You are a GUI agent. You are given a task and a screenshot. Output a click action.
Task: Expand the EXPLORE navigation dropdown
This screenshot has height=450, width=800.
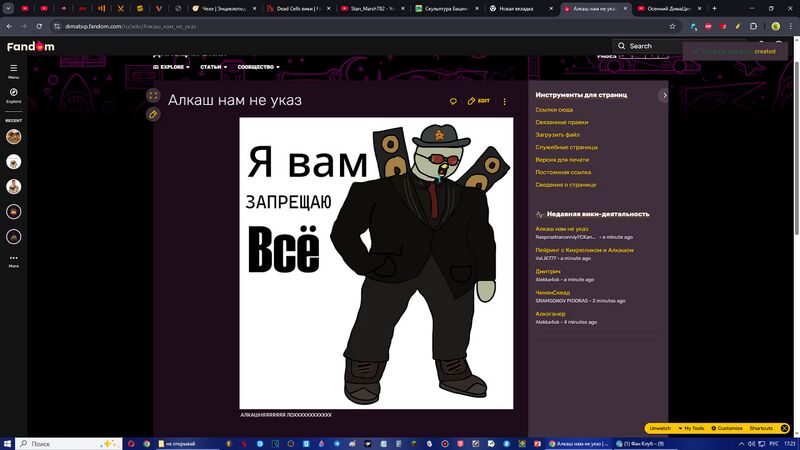pyautogui.click(x=170, y=67)
